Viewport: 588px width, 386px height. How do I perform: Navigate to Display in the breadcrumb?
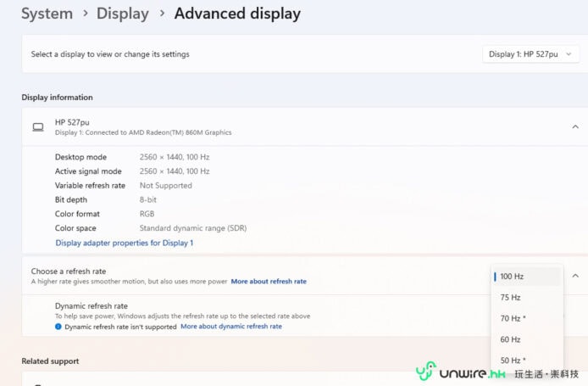coord(123,14)
